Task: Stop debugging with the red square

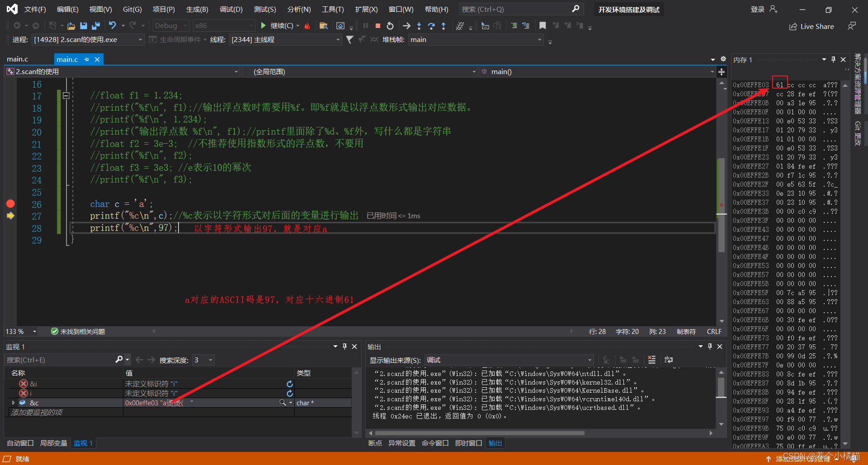Action: click(378, 26)
